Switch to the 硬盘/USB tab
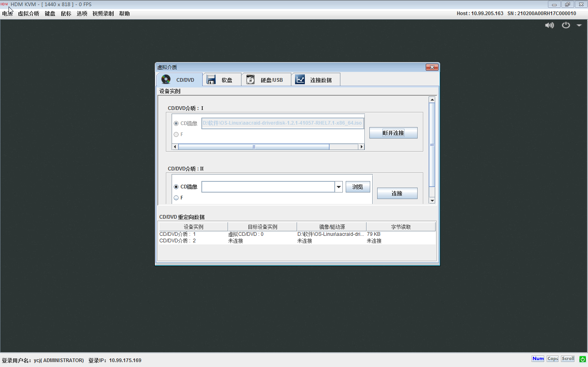This screenshot has height=367, width=588. pyautogui.click(x=266, y=80)
